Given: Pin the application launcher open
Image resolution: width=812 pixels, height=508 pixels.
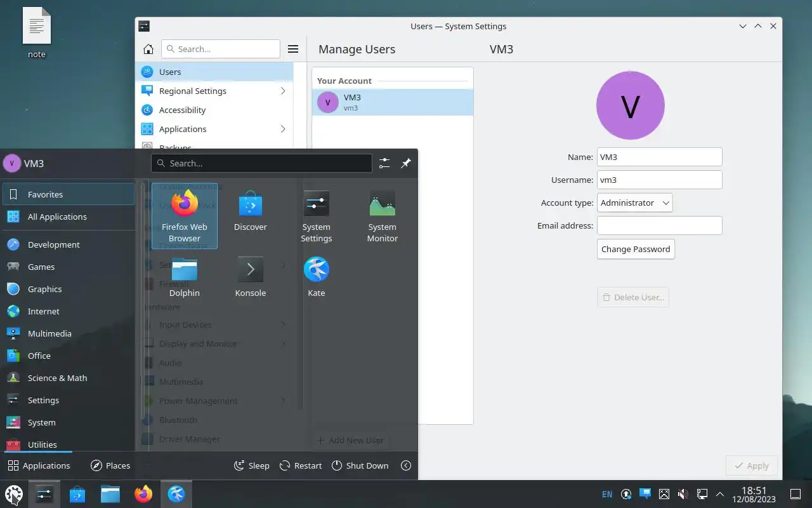Looking at the screenshot, I should [406, 163].
